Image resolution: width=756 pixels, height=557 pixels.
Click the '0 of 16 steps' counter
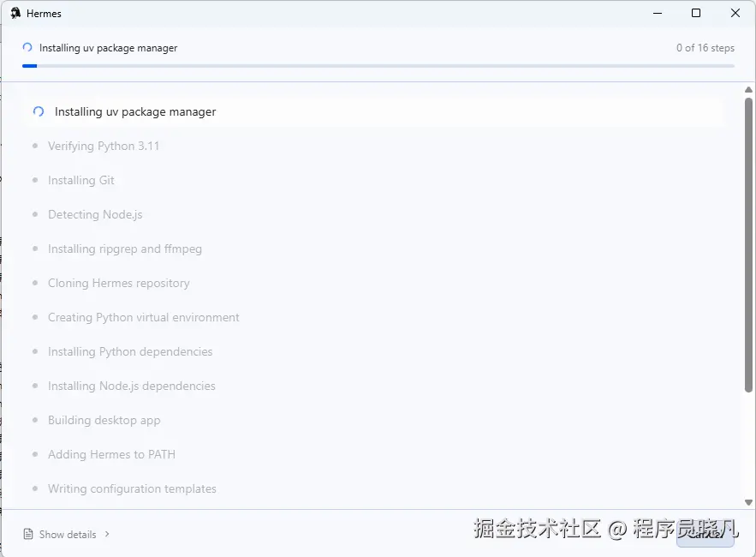(705, 48)
